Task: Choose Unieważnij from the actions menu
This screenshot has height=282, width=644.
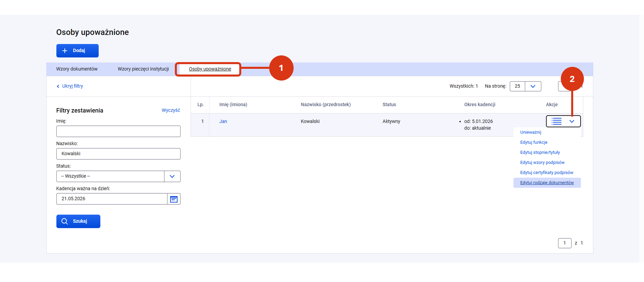Action: 531,132
